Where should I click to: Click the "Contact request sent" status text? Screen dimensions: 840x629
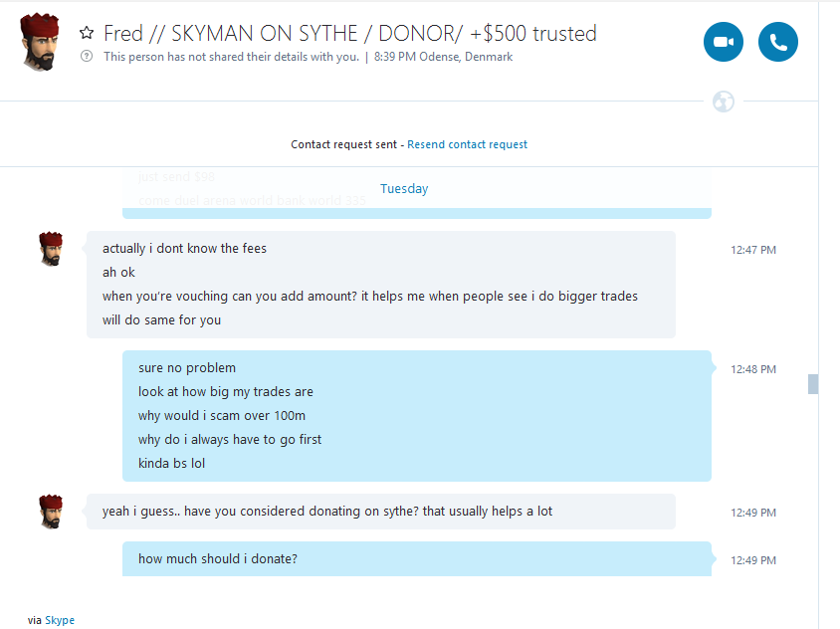click(344, 144)
